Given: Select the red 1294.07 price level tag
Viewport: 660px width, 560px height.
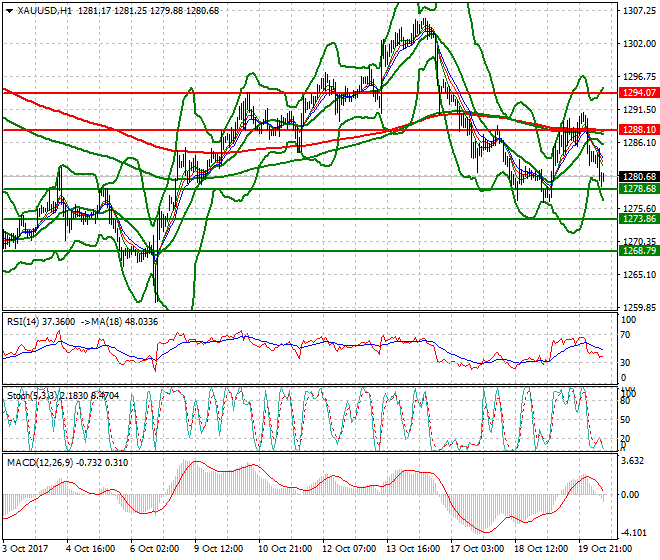Looking at the screenshot, I should 631,92.
